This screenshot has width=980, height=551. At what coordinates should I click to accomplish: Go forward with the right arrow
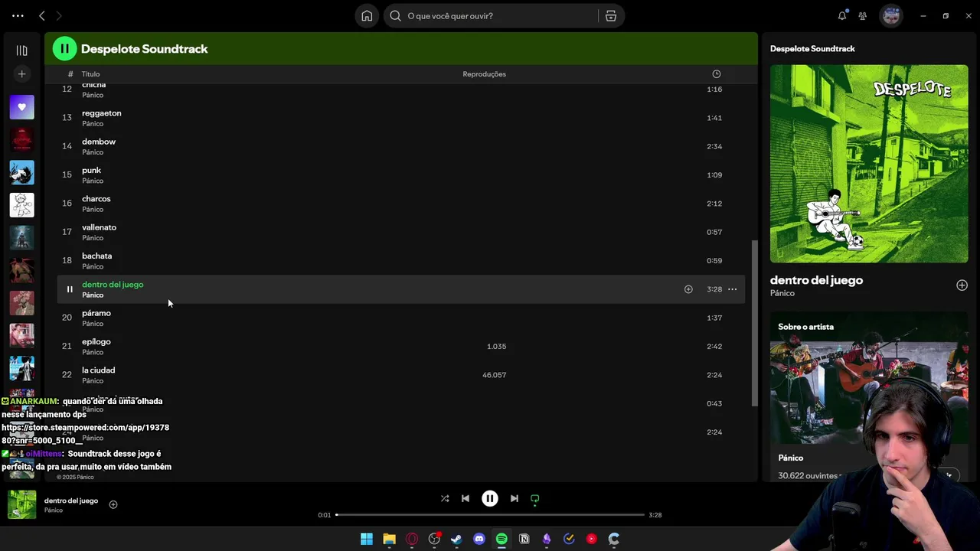(59, 15)
